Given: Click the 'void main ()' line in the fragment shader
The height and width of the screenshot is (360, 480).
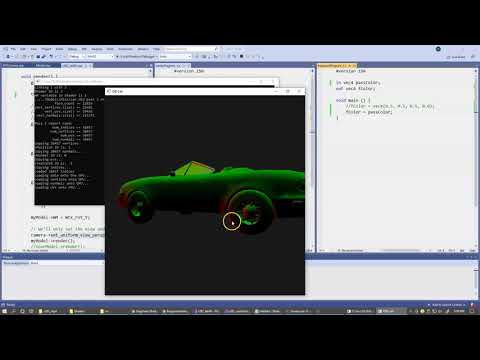Looking at the screenshot, I should tap(353, 100).
